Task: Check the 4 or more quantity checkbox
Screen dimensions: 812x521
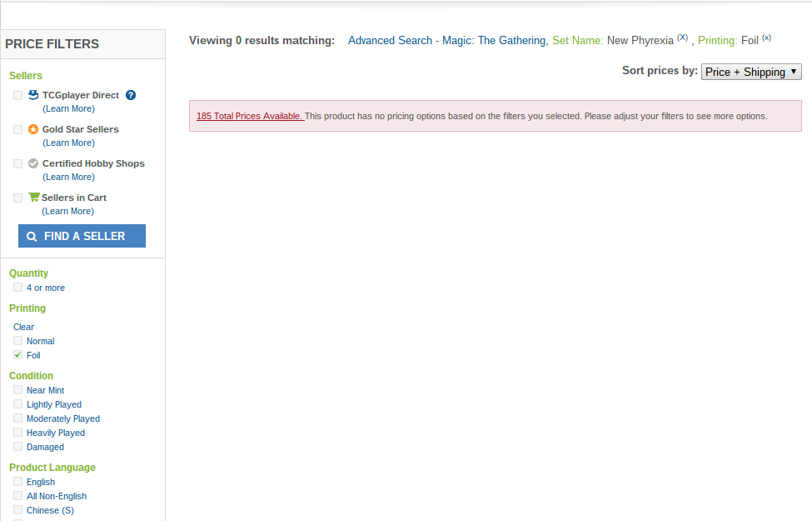Action: tap(18, 288)
